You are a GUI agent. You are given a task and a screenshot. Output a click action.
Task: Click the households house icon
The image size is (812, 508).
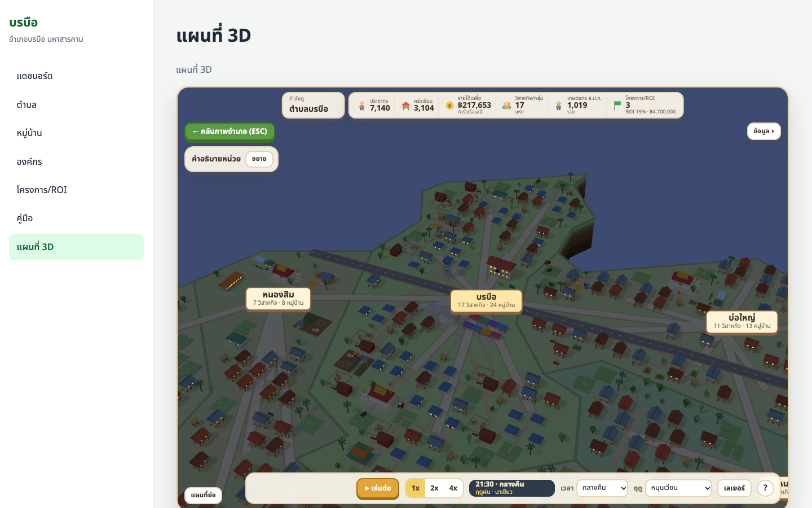click(405, 106)
